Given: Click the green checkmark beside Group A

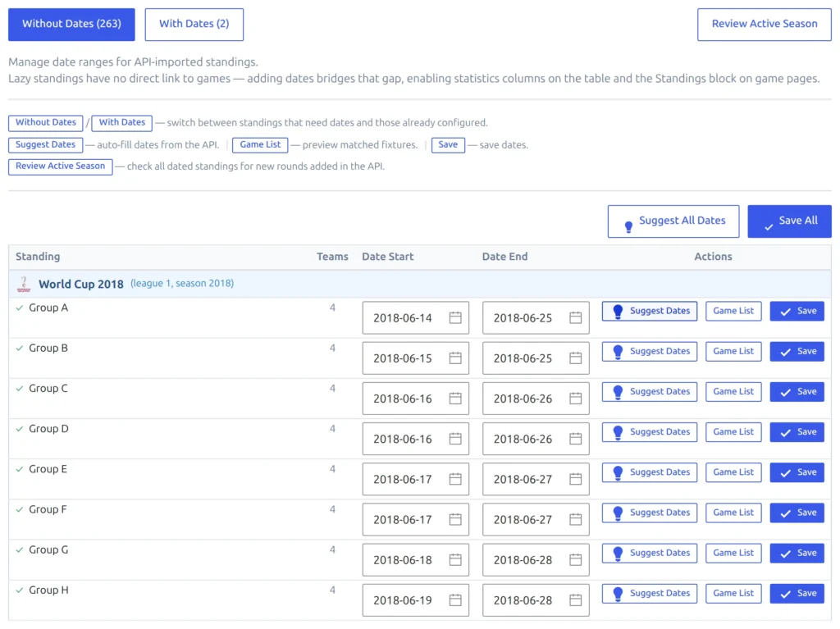Looking at the screenshot, I should pyautogui.click(x=20, y=308).
